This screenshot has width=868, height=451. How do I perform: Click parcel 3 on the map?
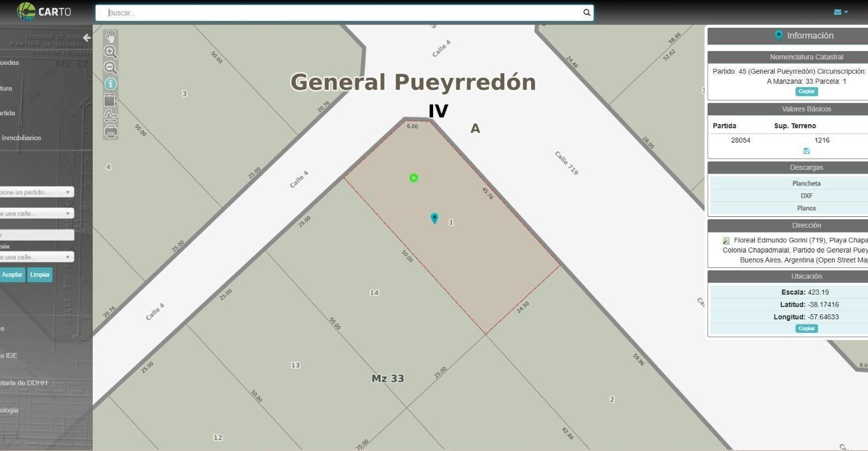tap(184, 93)
